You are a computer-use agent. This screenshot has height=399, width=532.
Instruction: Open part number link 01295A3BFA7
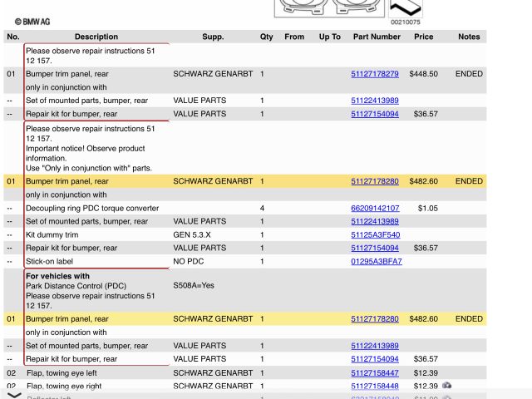[376, 261]
